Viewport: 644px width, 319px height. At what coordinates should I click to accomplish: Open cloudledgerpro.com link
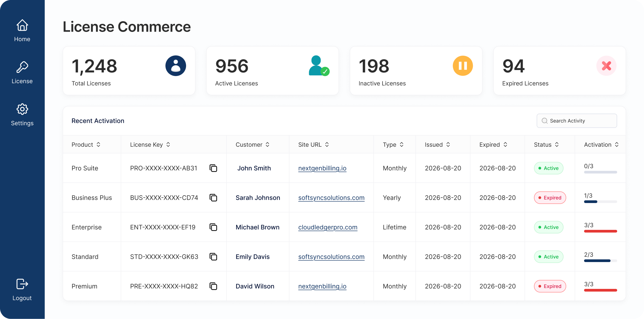328,227
